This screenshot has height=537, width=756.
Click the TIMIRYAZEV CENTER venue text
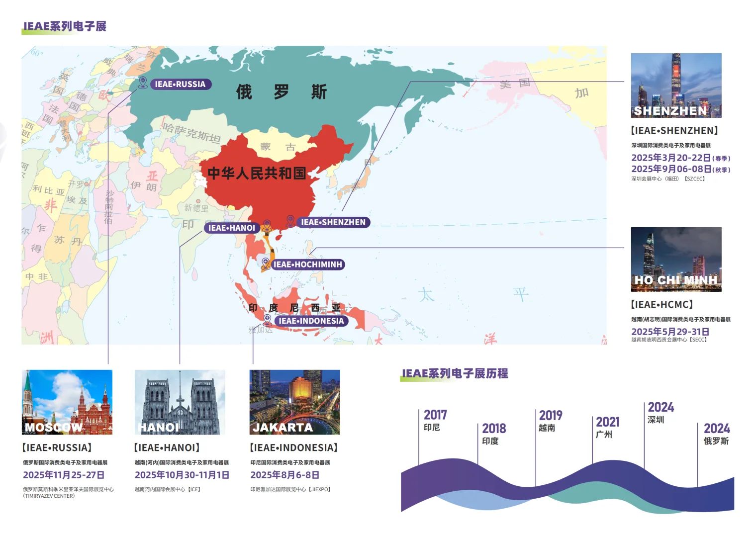pyautogui.click(x=49, y=496)
